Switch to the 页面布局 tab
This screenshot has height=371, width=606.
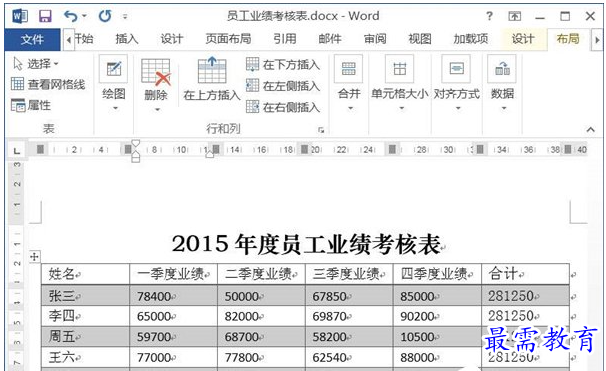228,39
